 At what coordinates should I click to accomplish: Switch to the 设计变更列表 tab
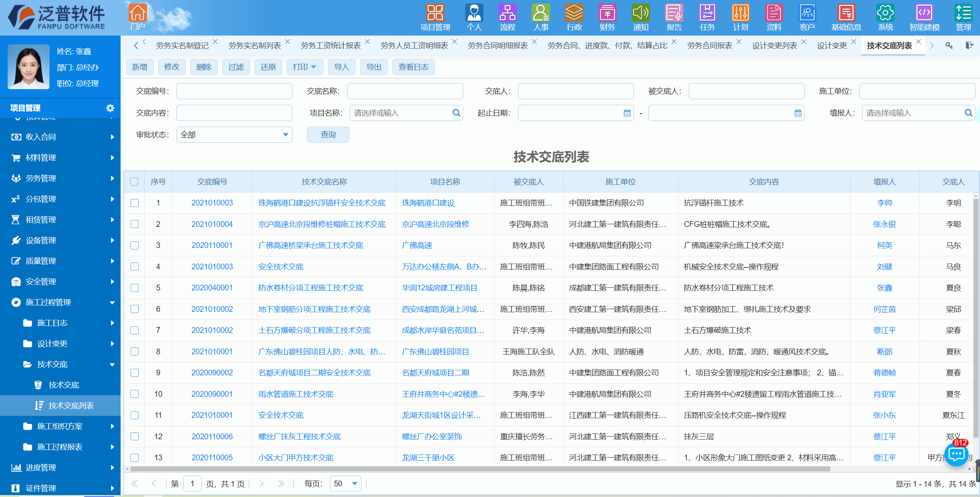774,46
